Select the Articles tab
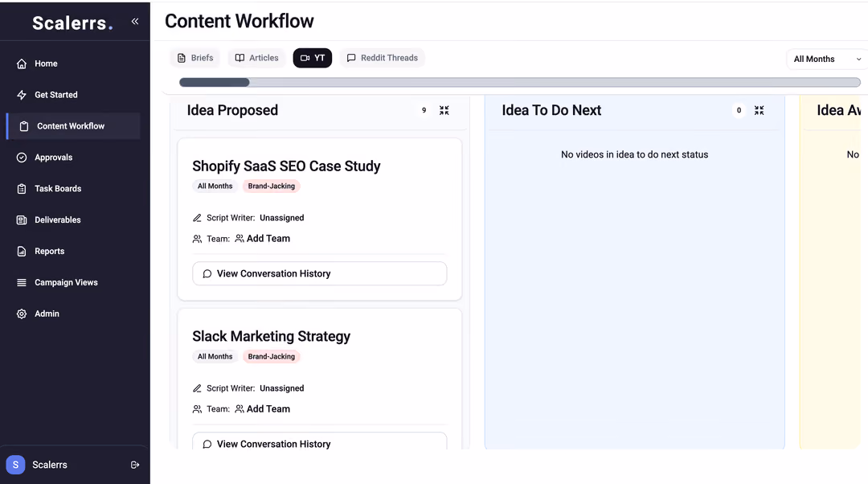This screenshot has width=868, height=484. point(256,58)
